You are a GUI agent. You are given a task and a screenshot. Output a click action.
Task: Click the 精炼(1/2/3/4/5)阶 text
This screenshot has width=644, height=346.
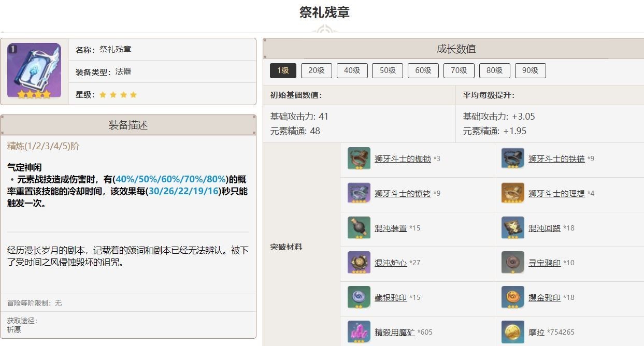coord(43,146)
